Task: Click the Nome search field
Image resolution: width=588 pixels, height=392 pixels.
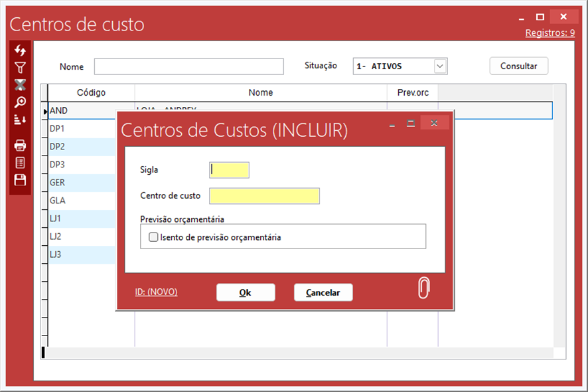Action: [x=188, y=66]
